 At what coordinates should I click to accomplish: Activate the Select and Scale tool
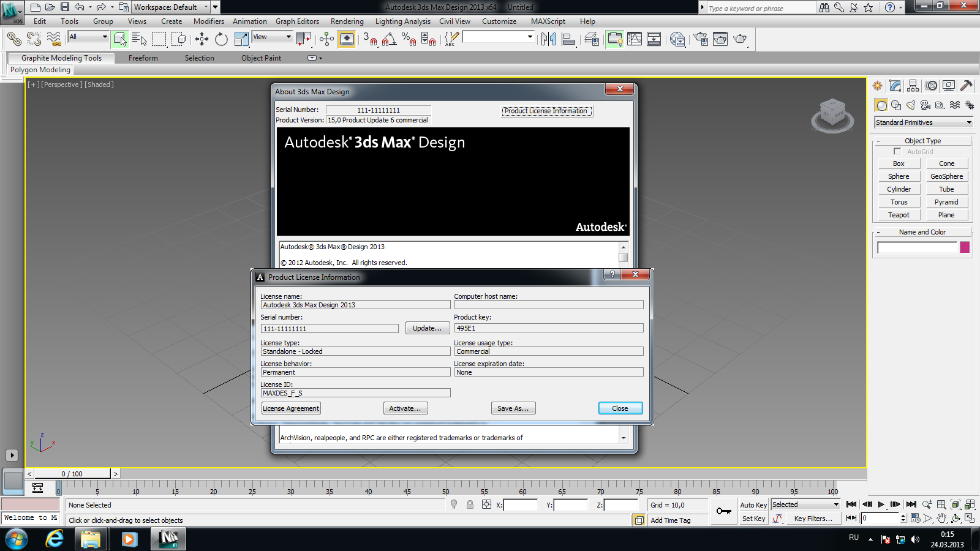coord(241,39)
